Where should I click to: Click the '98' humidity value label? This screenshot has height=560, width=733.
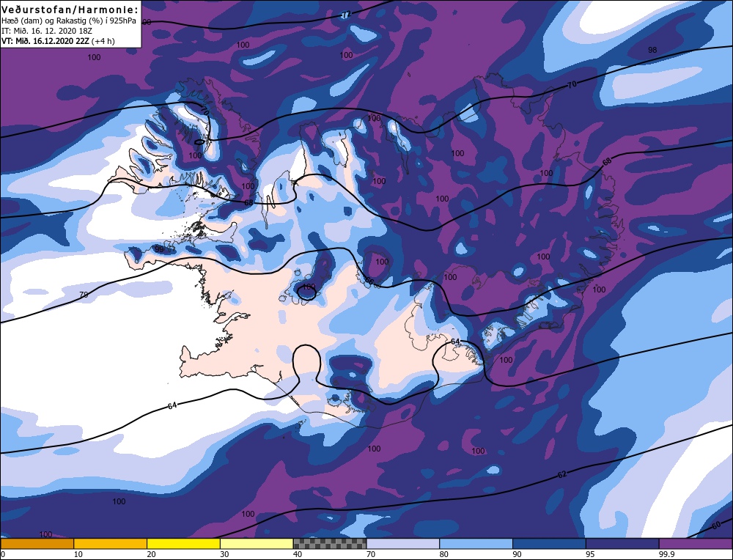click(652, 50)
